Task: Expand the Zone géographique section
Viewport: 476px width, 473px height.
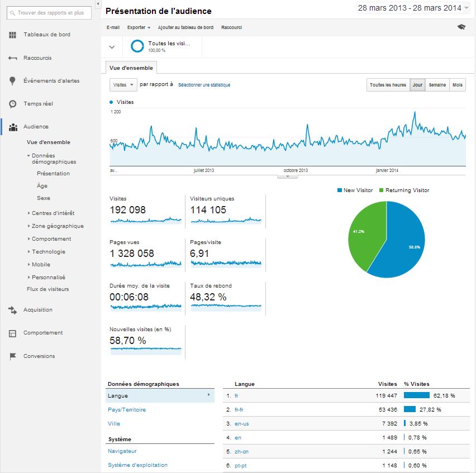Action: tap(58, 226)
